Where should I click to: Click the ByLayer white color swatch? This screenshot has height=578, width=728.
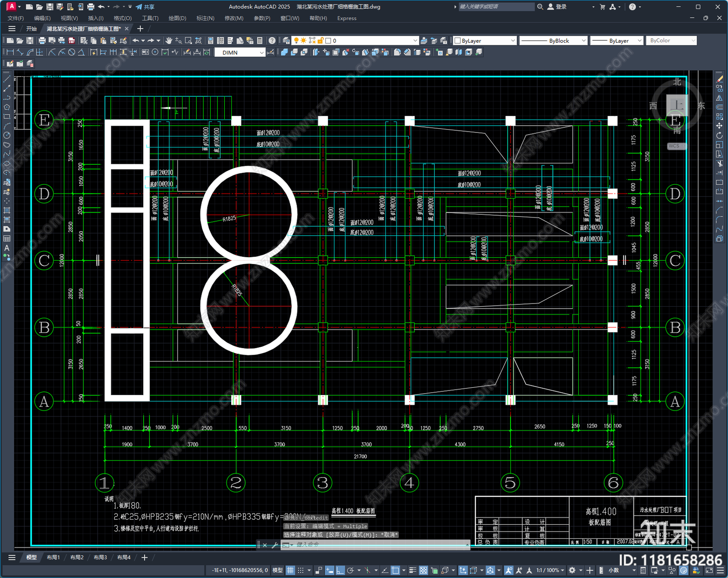(x=458, y=41)
